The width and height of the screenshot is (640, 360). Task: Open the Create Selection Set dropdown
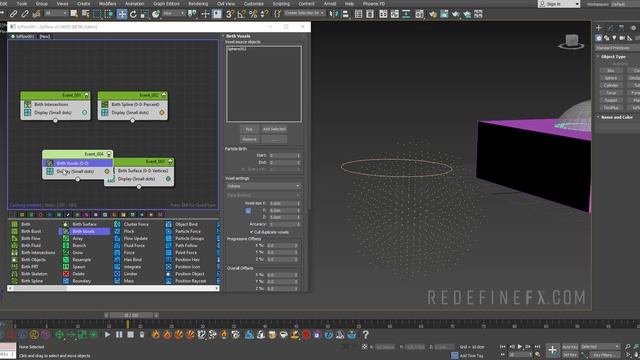coord(305,13)
